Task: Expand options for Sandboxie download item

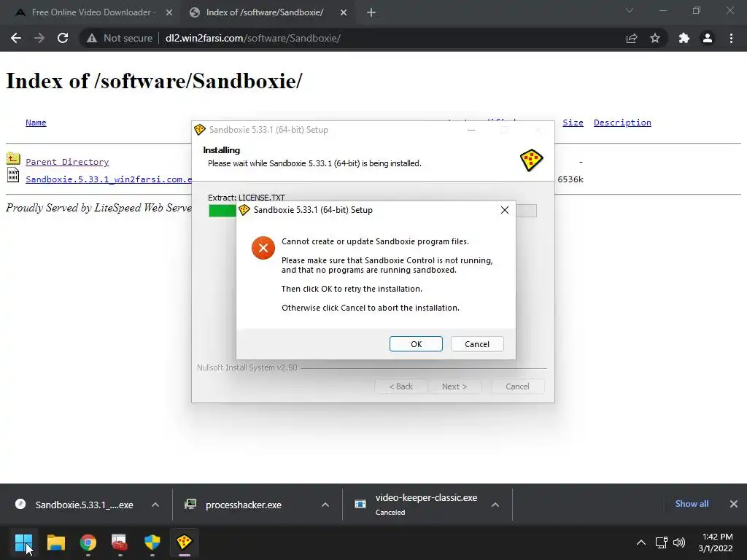Action: (155, 505)
